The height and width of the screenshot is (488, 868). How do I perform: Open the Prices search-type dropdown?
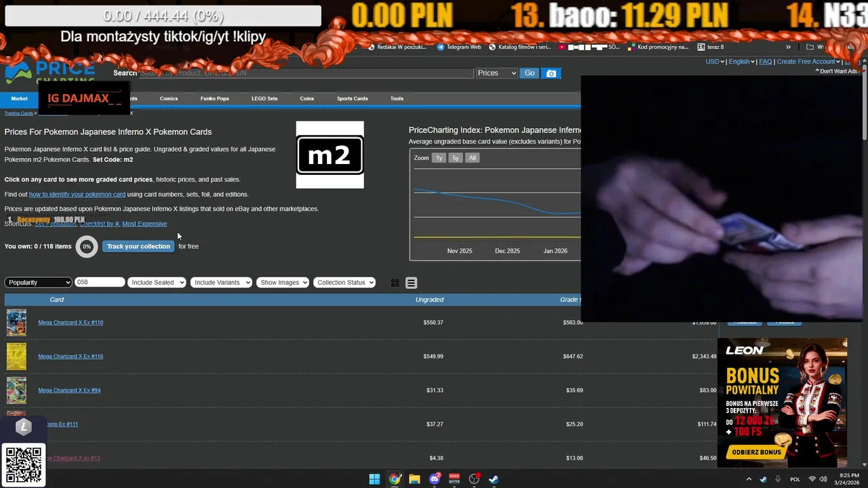tap(496, 73)
